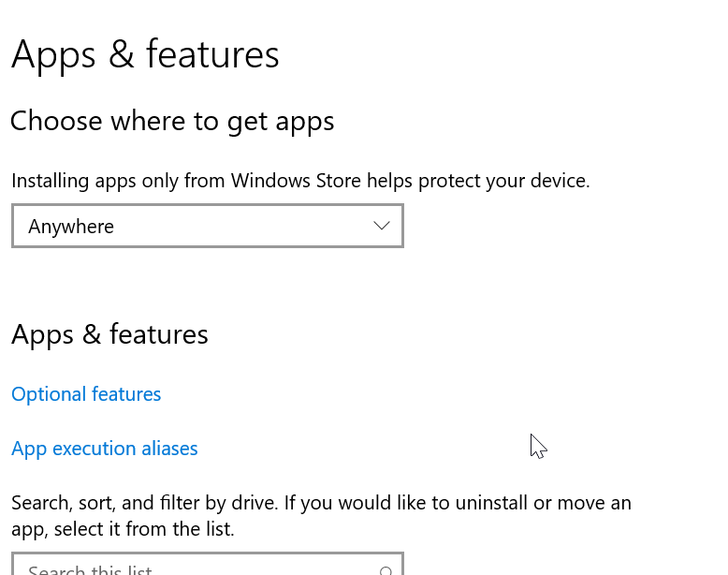The width and height of the screenshot is (728, 575).
Task: Click the word Anywhere inside the combo box
Action: coord(71,227)
